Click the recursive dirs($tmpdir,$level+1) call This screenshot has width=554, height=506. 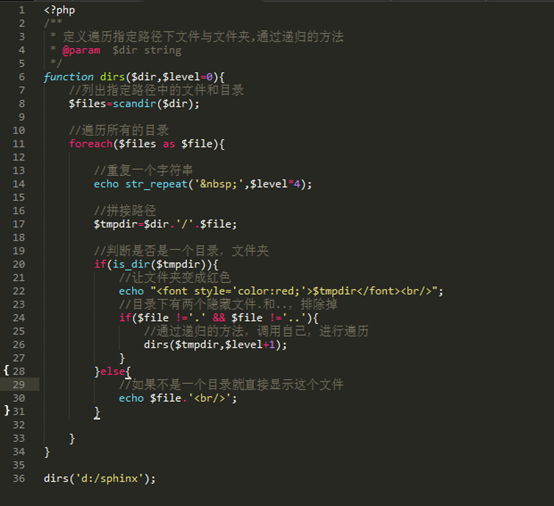(x=216, y=345)
